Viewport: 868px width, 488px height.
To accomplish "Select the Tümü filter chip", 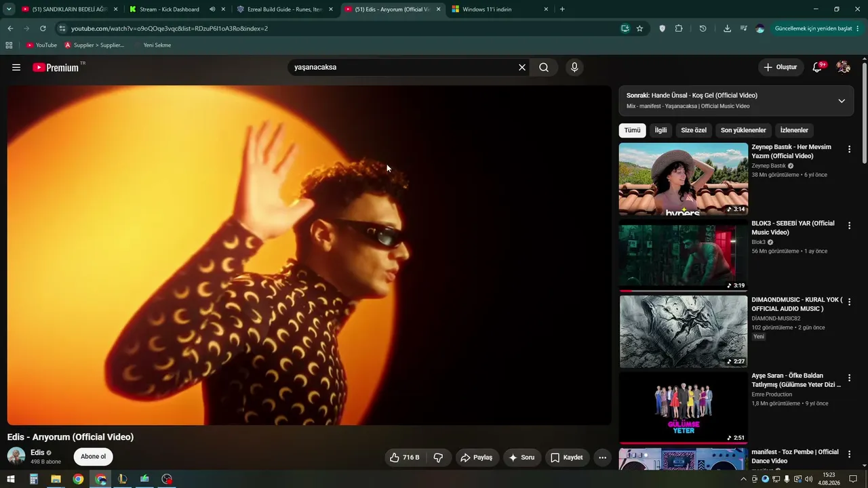I will (632, 130).
